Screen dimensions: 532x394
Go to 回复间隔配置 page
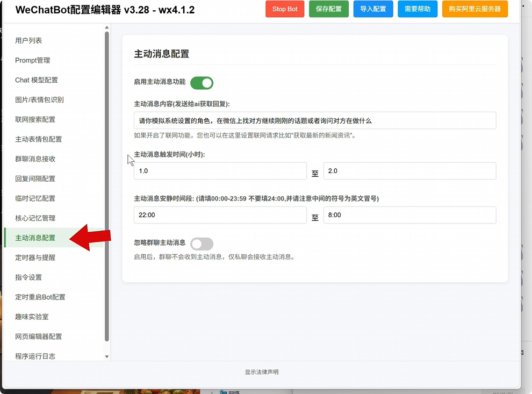tap(54, 178)
